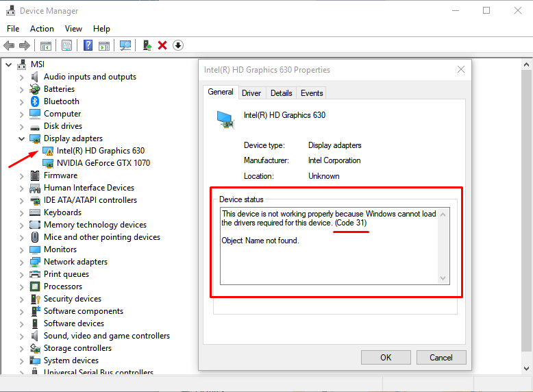This screenshot has width=533, height=392.
Task: Open the Action menu
Action: (42, 29)
